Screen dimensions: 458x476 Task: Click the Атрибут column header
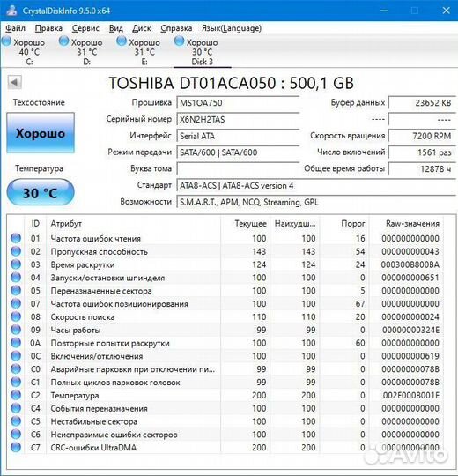click(x=66, y=224)
